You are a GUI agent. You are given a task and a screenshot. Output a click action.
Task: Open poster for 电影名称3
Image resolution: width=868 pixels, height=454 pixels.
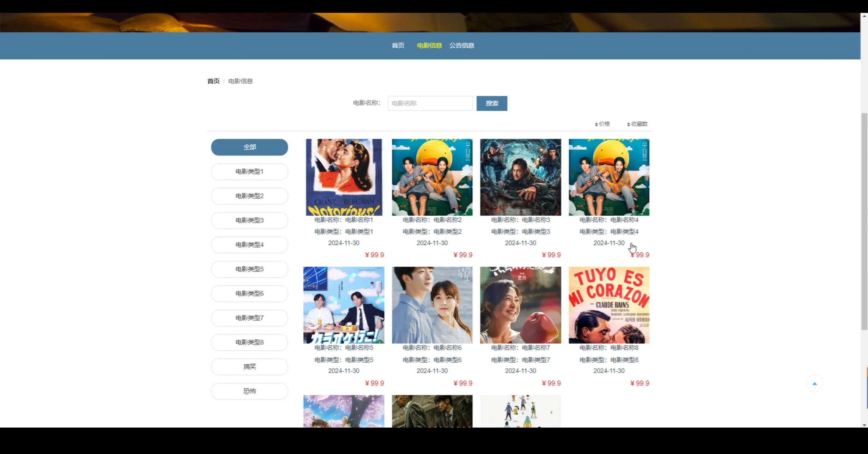(x=520, y=177)
